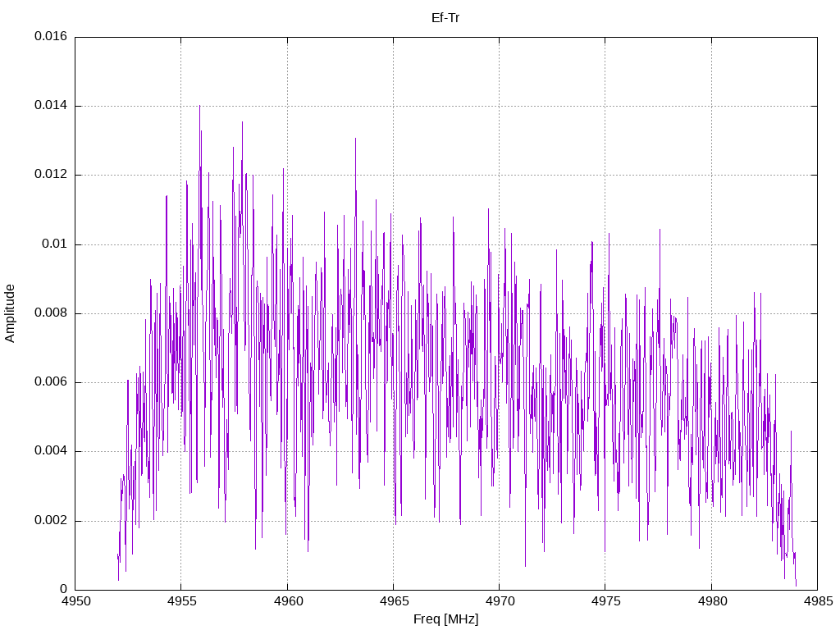The image size is (840, 630).
Task: Click the x-axis tick label 4955
Action: tap(181, 601)
